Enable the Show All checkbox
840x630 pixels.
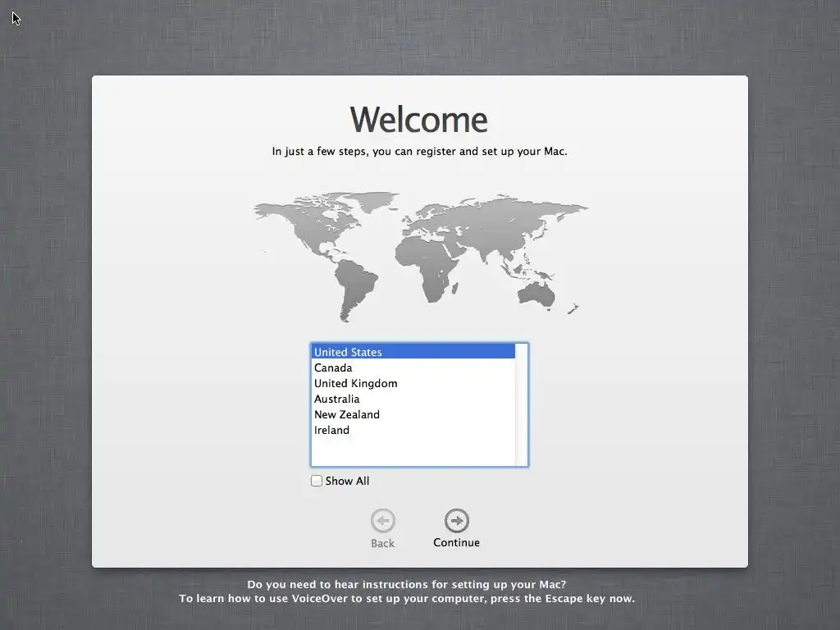coord(317,481)
